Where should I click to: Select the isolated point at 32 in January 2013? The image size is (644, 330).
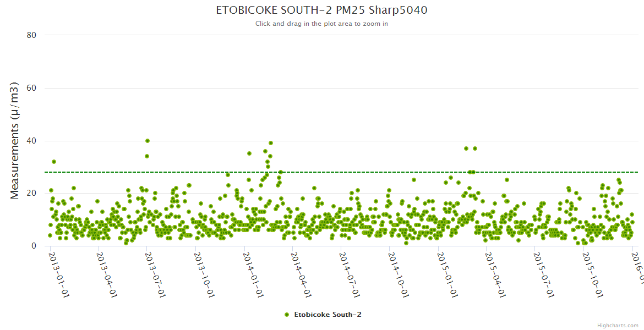54,162
